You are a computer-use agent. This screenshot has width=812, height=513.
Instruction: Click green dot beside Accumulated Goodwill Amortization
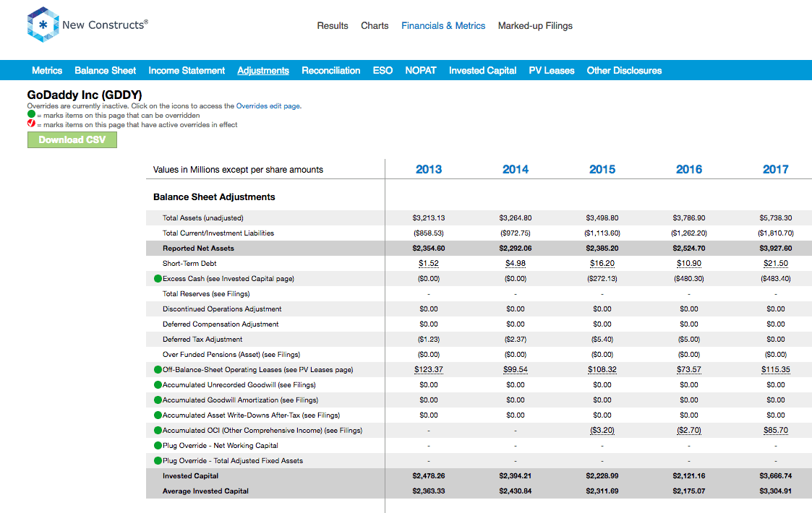coord(158,400)
